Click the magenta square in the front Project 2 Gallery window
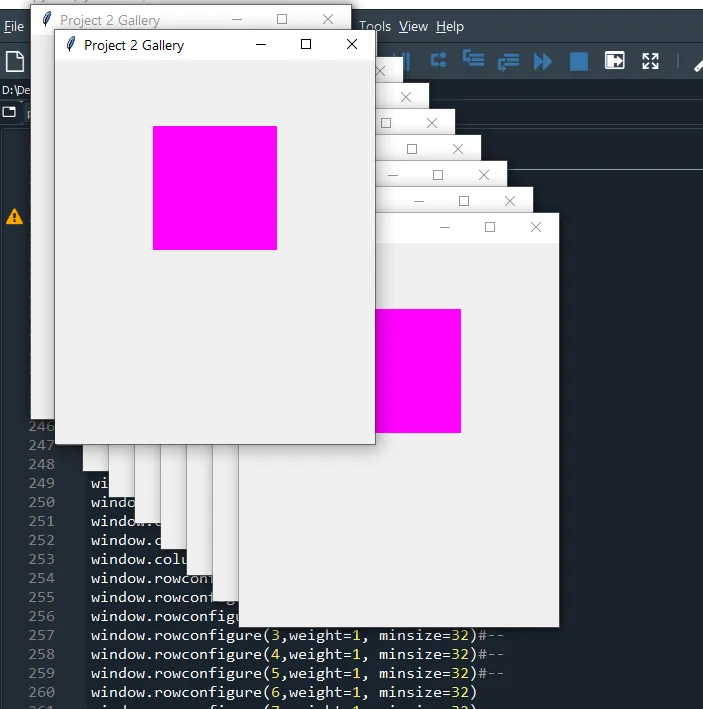 pyautogui.click(x=215, y=188)
